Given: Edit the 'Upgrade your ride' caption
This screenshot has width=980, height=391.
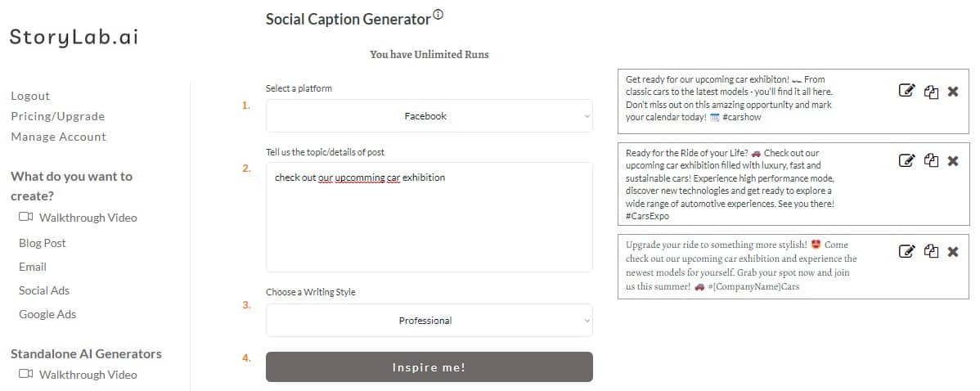Looking at the screenshot, I should [x=906, y=251].
